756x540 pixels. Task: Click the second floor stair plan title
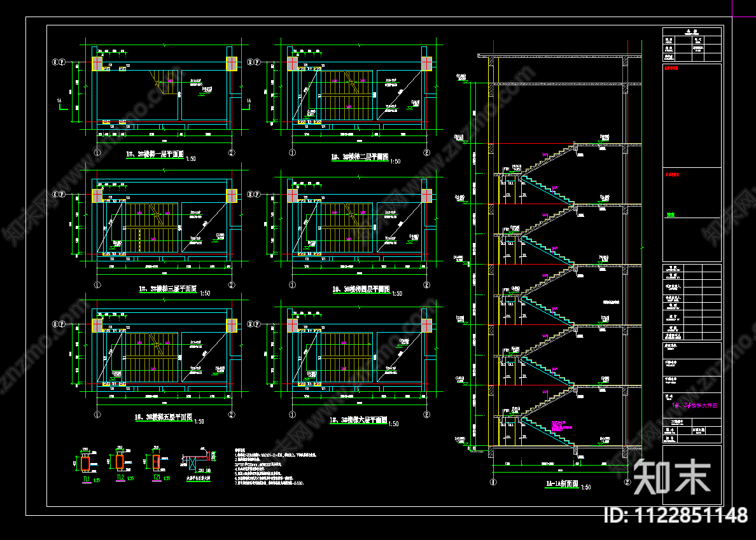[360, 156]
